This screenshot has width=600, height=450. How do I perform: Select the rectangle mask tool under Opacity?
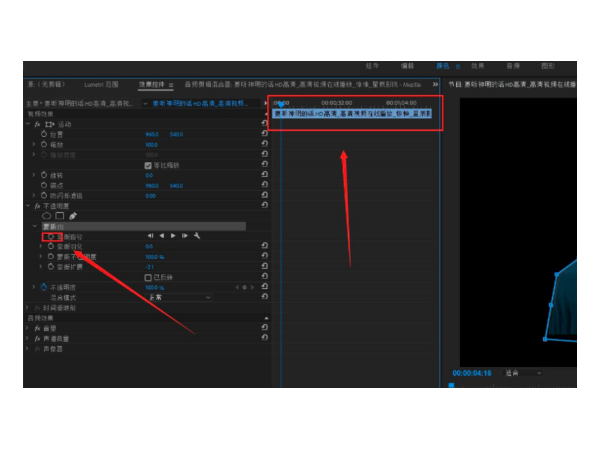[59, 215]
